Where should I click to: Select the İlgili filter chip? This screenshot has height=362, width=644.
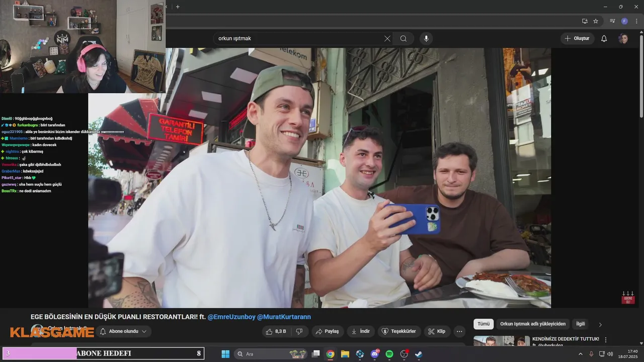[x=581, y=324]
